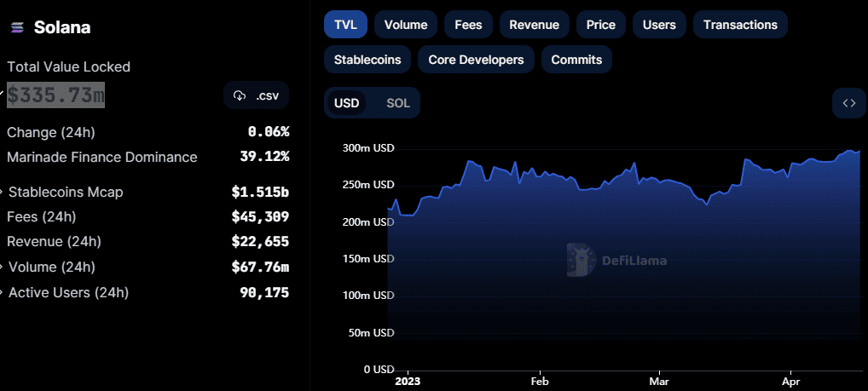
Task: Click the 90,175 active users value
Action: pos(264,292)
